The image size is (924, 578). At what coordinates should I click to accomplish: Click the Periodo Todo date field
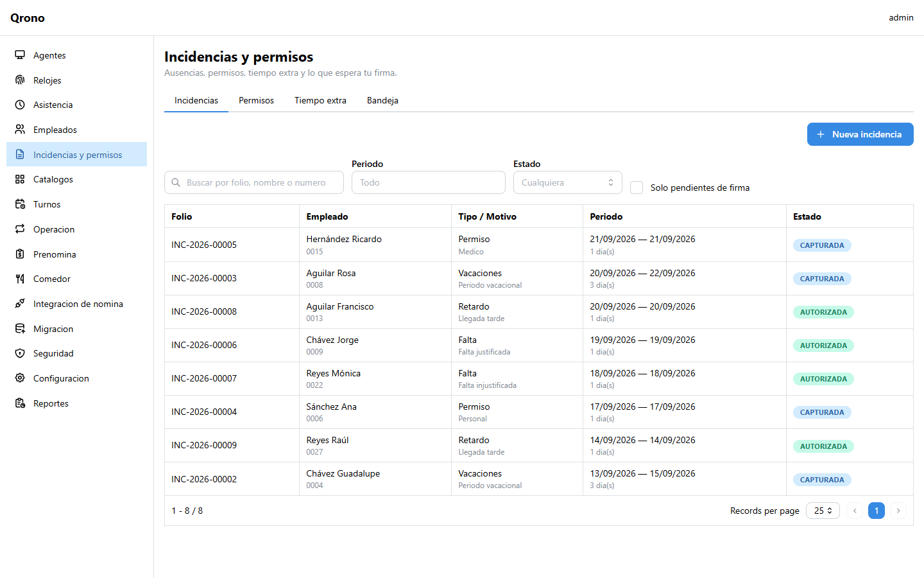429,182
